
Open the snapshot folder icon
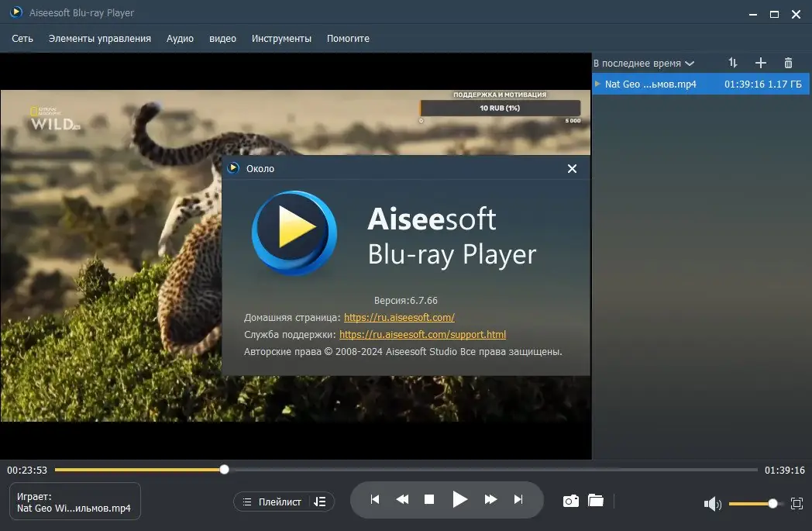click(596, 501)
